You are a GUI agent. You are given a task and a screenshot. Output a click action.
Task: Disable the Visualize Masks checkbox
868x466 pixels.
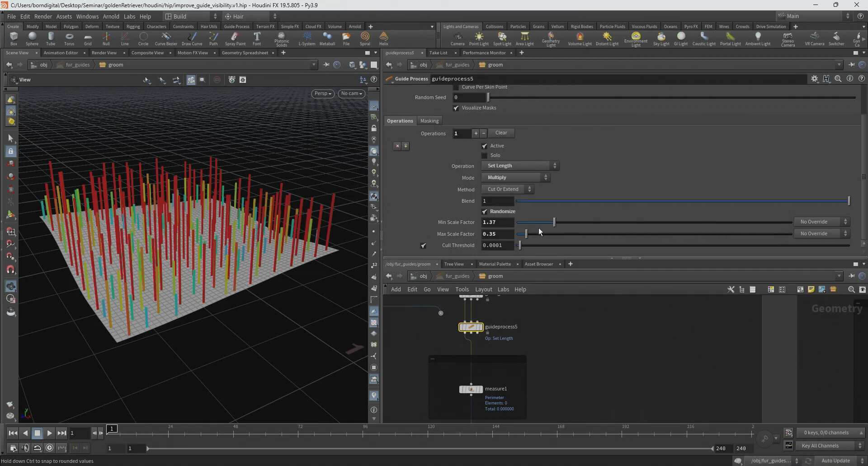(x=456, y=108)
